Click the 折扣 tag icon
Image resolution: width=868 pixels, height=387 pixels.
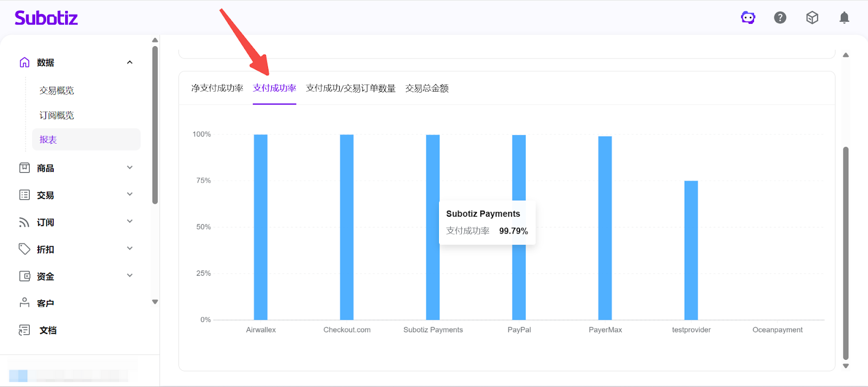pyautogui.click(x=24, y=249)
